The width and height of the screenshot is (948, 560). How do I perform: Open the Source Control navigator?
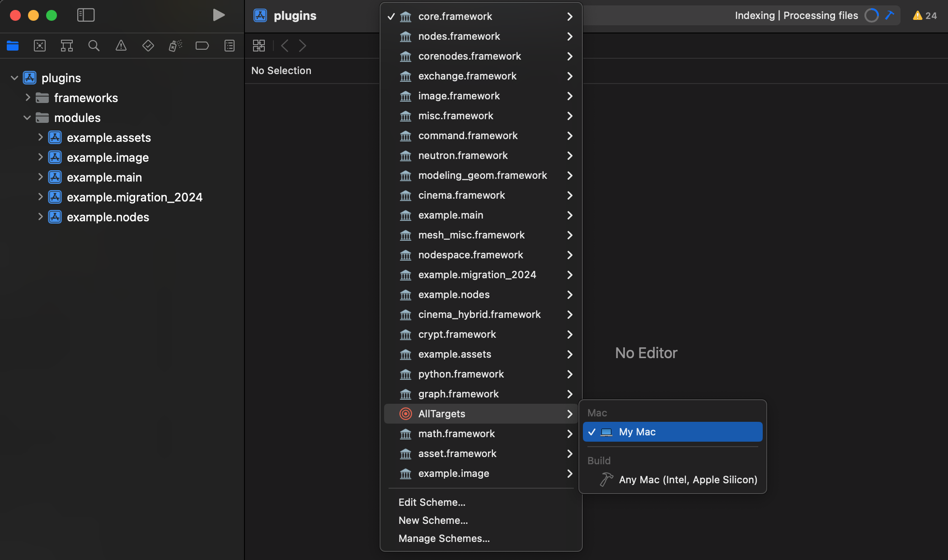(40, 46)
